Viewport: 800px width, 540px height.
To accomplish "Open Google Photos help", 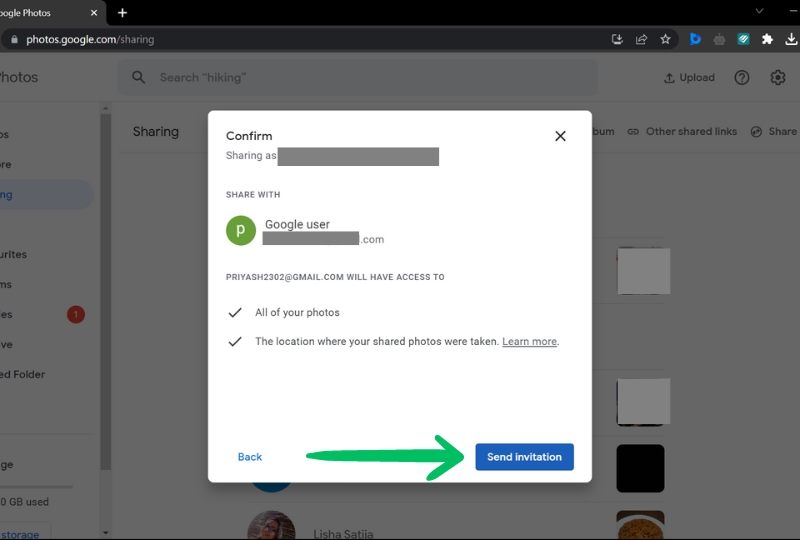I will point(741,78).
